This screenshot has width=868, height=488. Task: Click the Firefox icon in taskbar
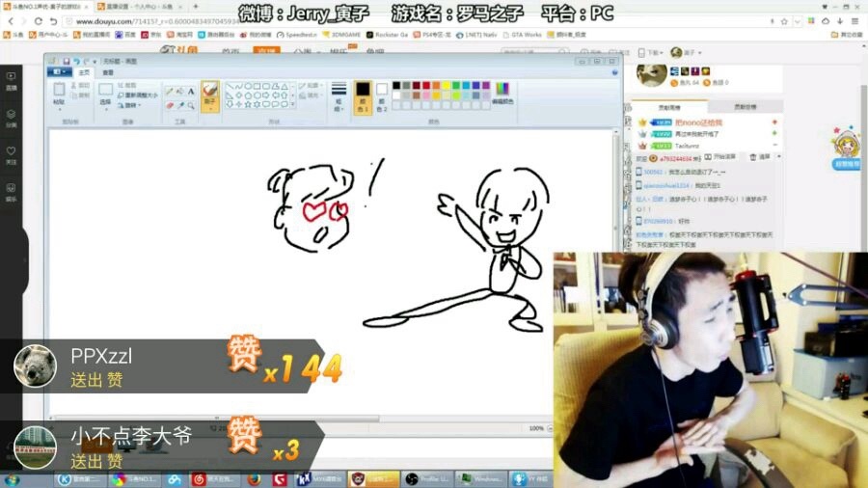(x=254, y=479)
